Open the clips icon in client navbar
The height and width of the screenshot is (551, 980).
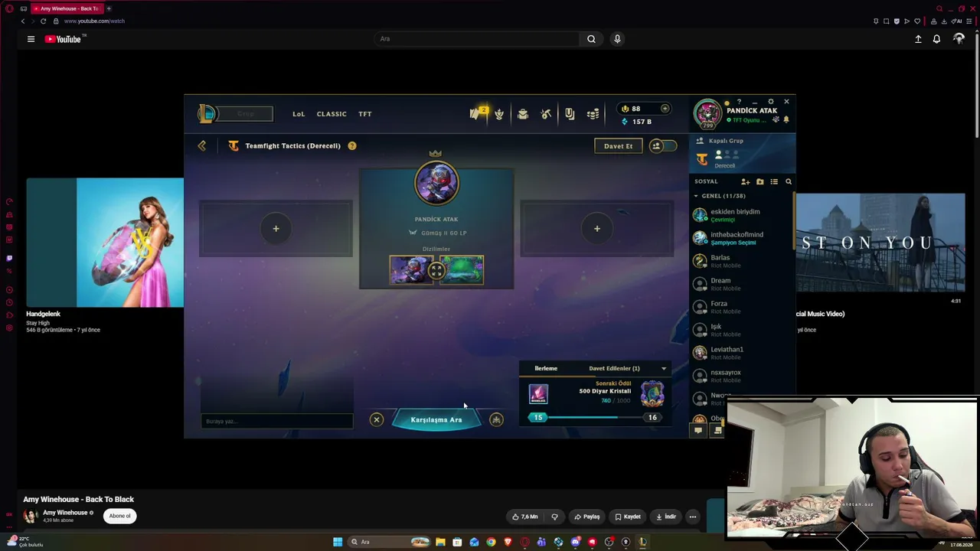click(570, 114)
